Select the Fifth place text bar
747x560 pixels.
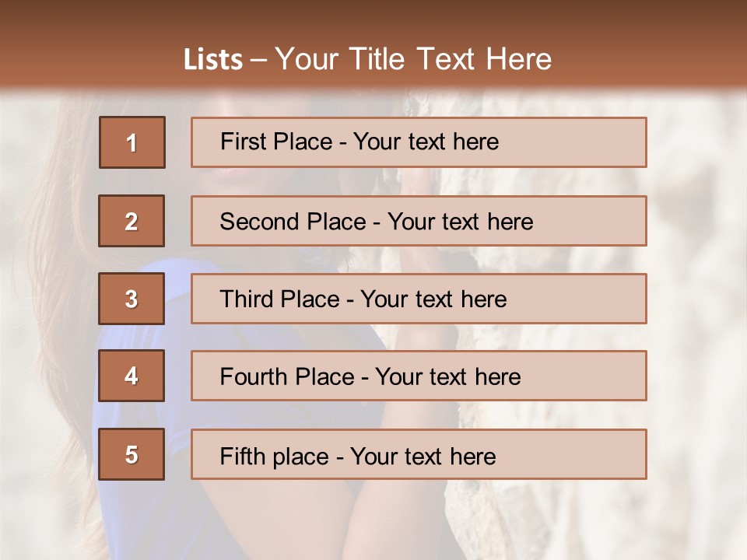pos(419,454)
